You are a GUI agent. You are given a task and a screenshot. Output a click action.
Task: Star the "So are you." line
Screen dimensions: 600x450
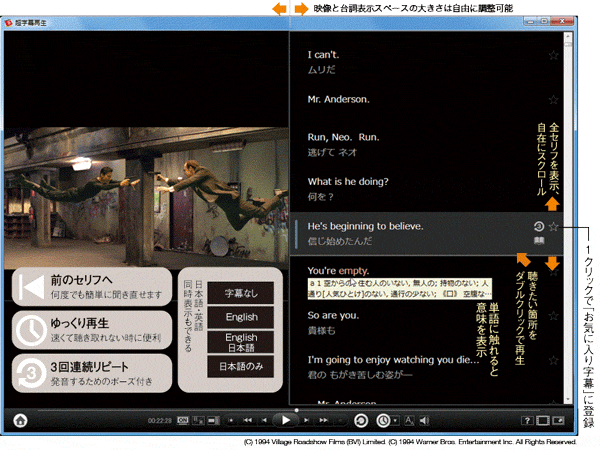click(x=553, y=316)
